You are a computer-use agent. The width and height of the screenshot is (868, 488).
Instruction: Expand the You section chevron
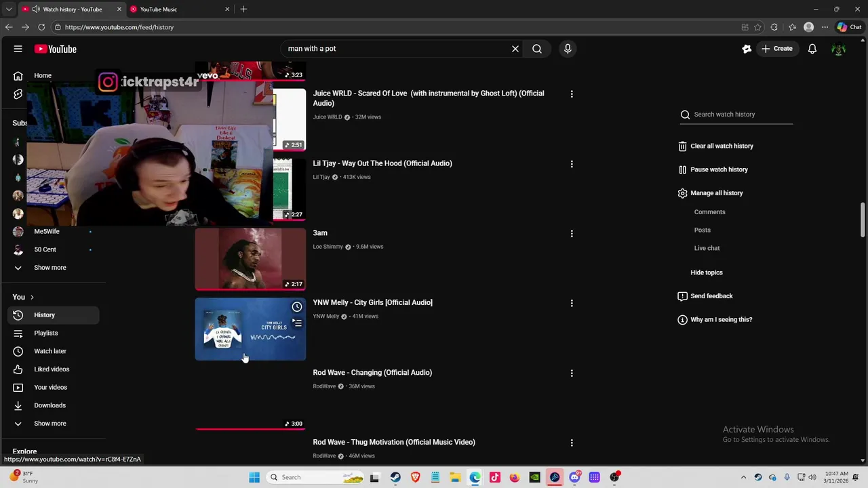point(31,297)
